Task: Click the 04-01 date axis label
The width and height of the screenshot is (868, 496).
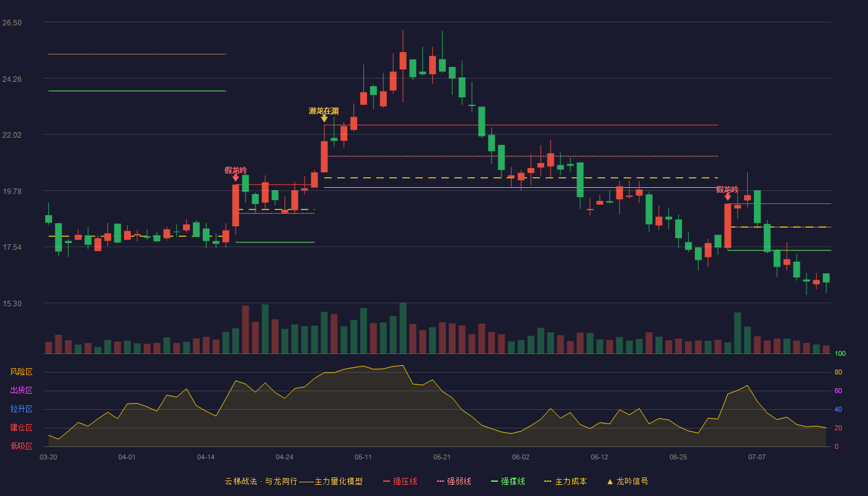Action: tap(127, 457)
